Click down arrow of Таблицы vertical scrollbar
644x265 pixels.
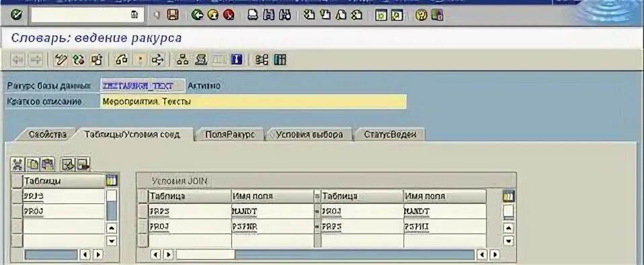tap(112, 241)
